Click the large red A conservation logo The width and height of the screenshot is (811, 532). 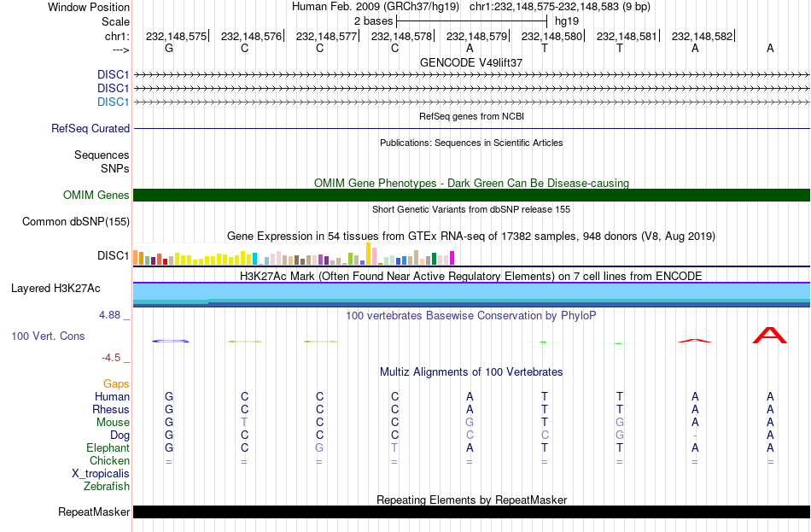770,335
